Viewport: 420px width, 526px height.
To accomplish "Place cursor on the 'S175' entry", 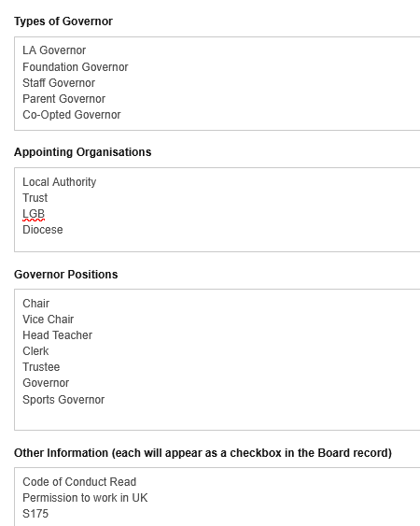I will [x=35, y=514].
